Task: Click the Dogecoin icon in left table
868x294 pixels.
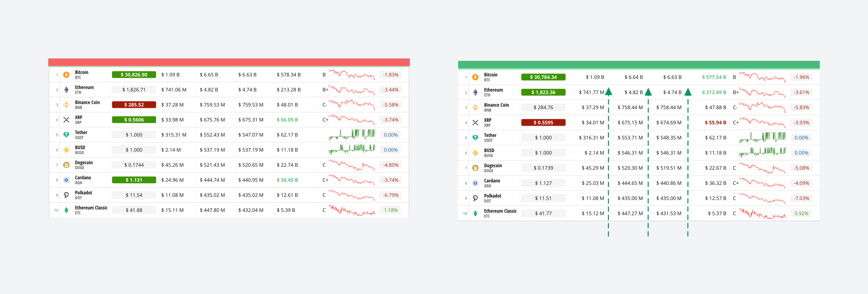Action: pyautogui.click(x=66, y=165)
